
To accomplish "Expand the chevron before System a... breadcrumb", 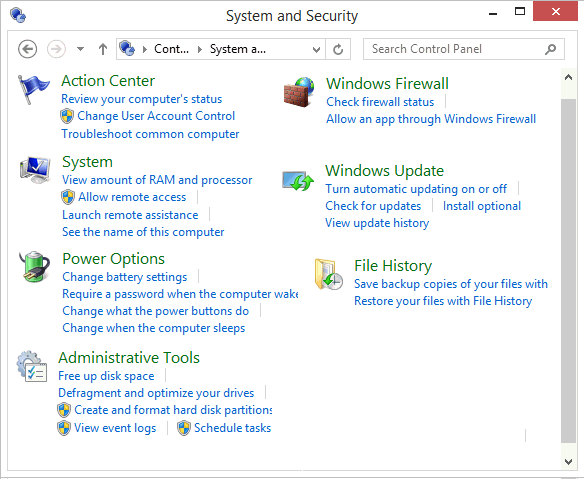I will [x=200, y=49].
